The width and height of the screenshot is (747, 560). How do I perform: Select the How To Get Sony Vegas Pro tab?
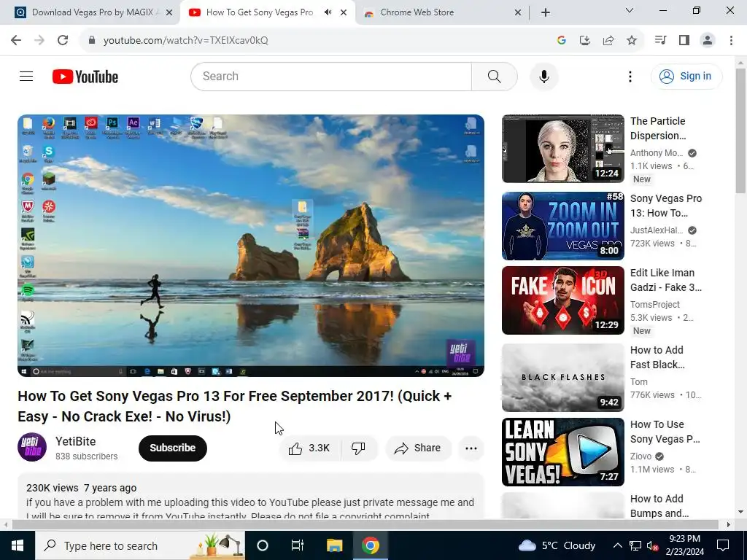tap(260, 12)
